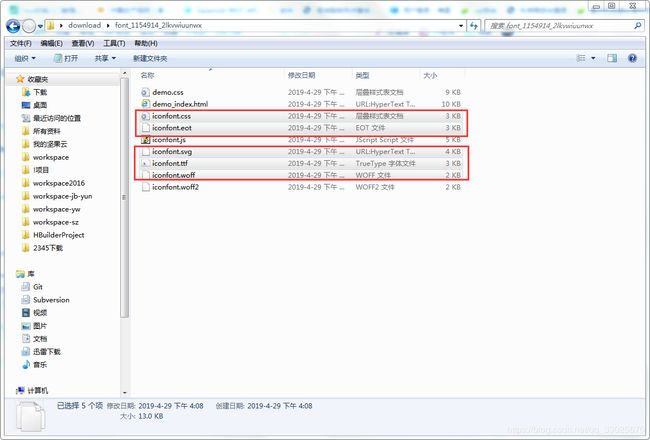Select the demo.css file icon
The image size is (650, 440).
click(145, 92)
